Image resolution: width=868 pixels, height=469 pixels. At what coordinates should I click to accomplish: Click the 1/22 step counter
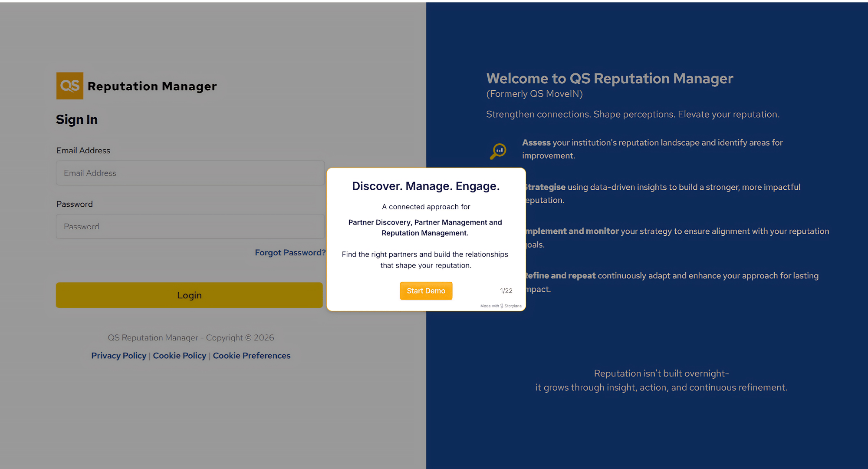(x=506, y=291)
